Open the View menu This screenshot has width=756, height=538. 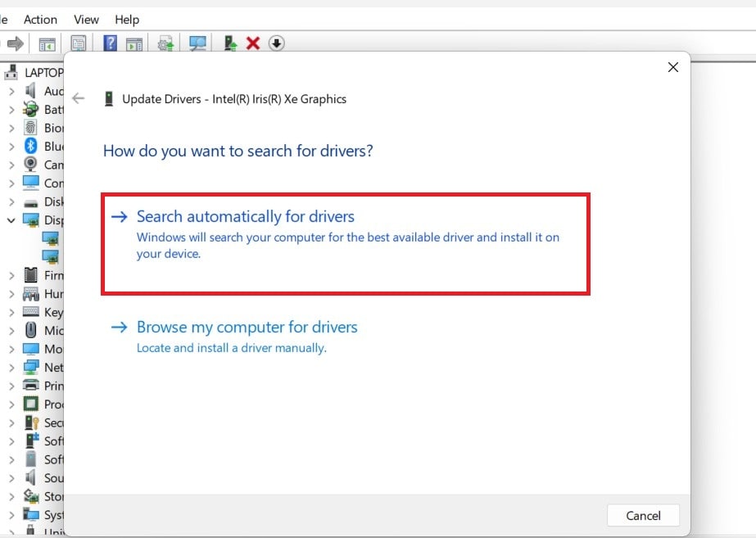pyautogui.click(x=86, y=20)
